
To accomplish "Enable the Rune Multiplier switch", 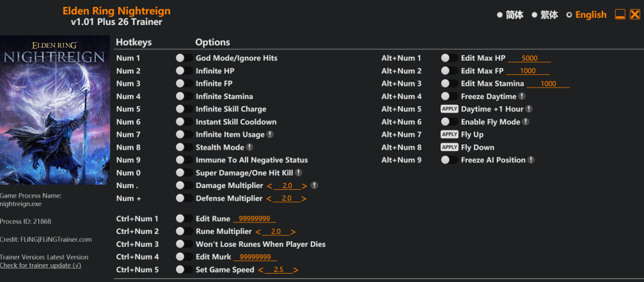I will (x=184, y=231).
